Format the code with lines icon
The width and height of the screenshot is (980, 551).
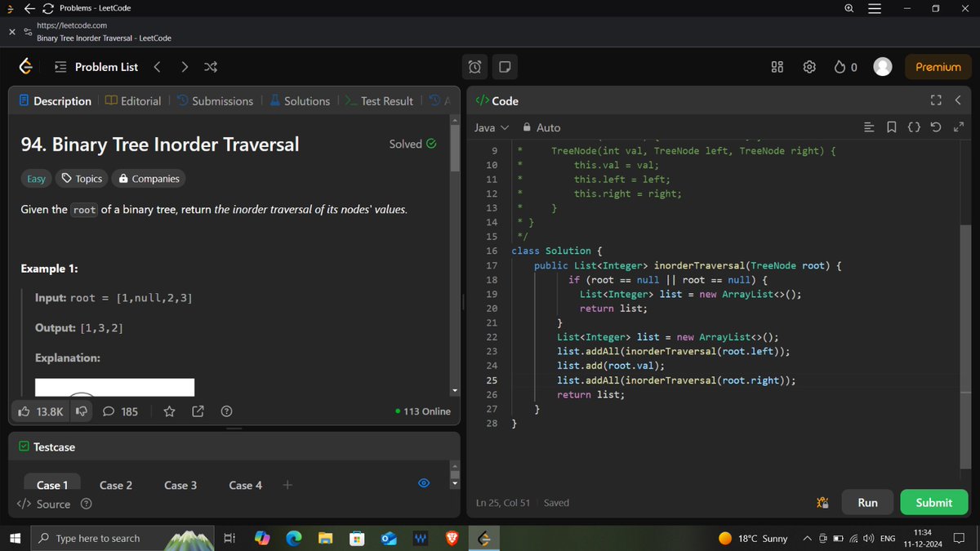click(870, 127)
